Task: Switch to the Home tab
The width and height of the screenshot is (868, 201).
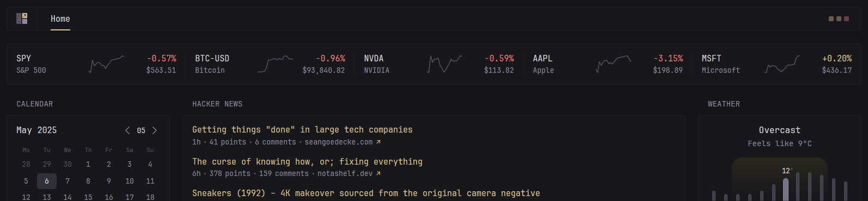Action: point(60,19)
